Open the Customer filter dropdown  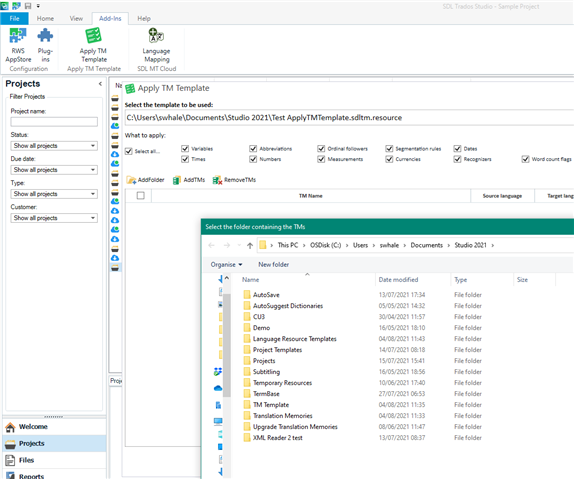[x=54, y=218]
